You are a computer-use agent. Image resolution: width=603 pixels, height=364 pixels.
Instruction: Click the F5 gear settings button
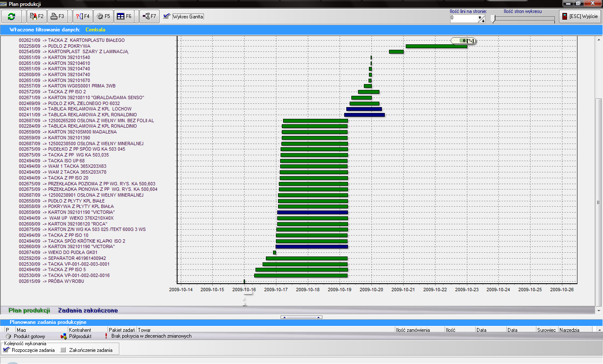(103, 16)
